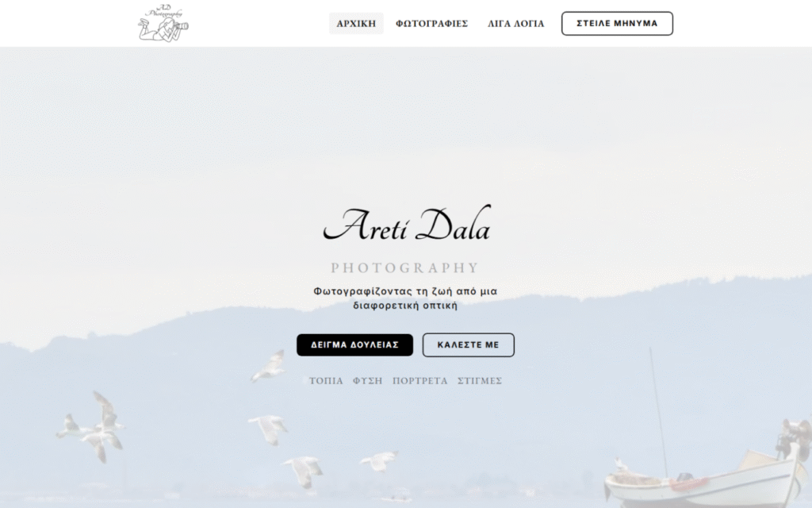Open the ΛΙΓΑ ΛΟΓΙΑ menu item
812x508 pixels.
tap(515, 23)
